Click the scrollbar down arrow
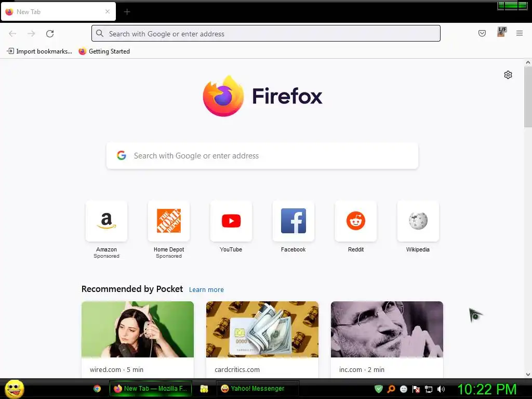 tap(528, 375)
